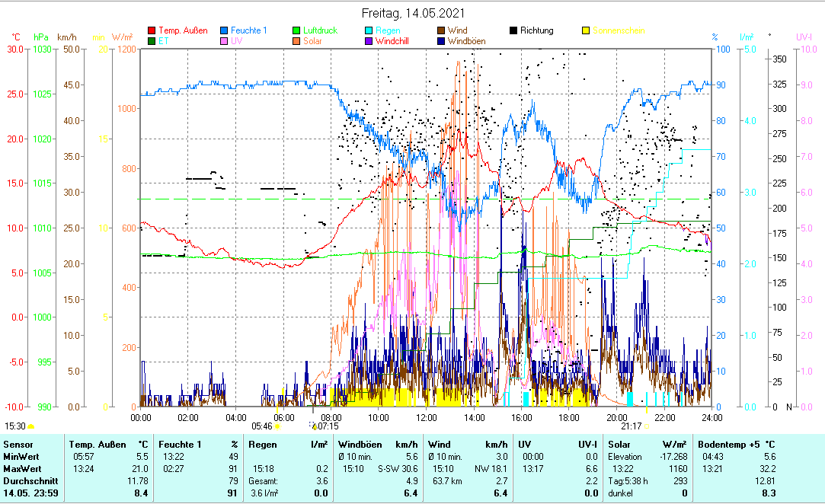Click the "Regen" table column header
Image resolution: width=825 pixels, height=504 pixels.
(263, 445)
